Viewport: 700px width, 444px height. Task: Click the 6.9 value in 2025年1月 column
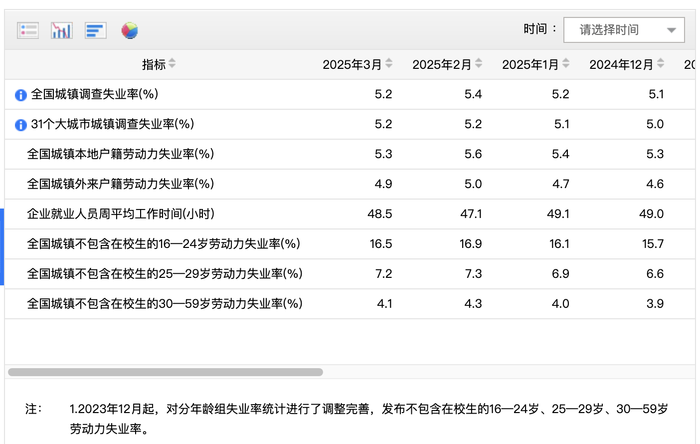click(x=561, y=274)
